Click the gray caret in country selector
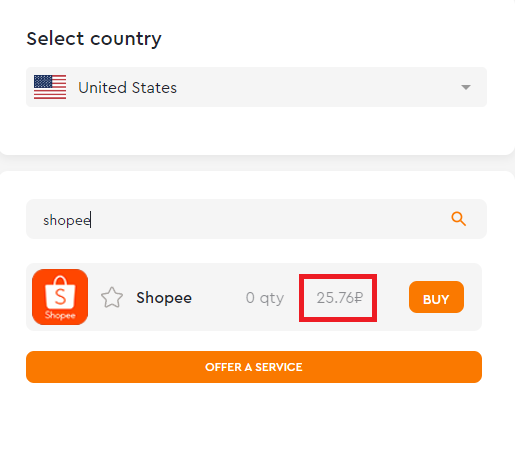The width and height of the screenshot is (515, 454). pos(466,87)
